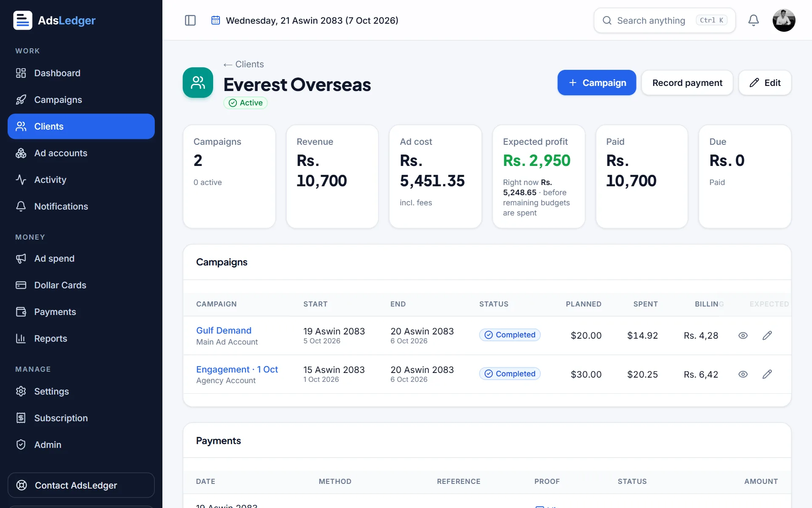
Task: Toggle the sidebar panel icon
Action: (x=190, y=20)
